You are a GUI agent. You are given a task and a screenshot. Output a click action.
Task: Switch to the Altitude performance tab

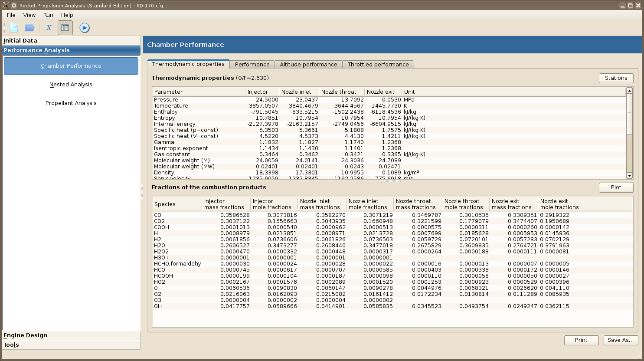(x=308, y=64)
